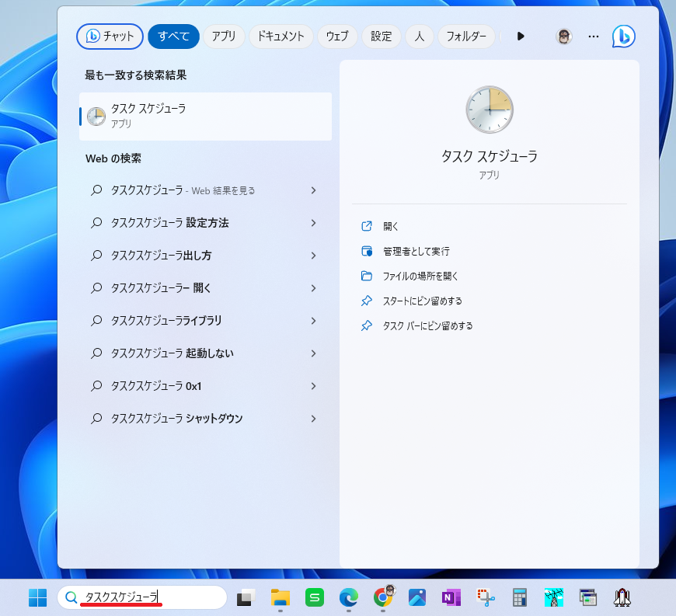Open Calculator from taskbar
This screenshot has height=616, width=676.
click(x=520, y=597)
